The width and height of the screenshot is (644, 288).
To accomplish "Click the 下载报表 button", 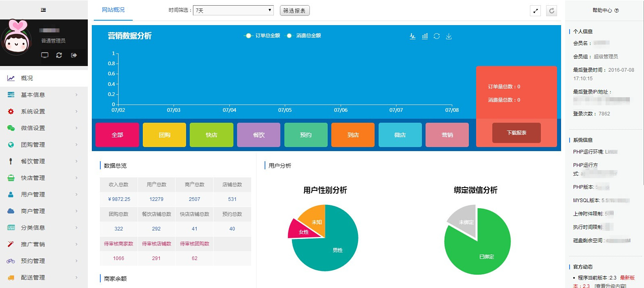I will [517, 133].
